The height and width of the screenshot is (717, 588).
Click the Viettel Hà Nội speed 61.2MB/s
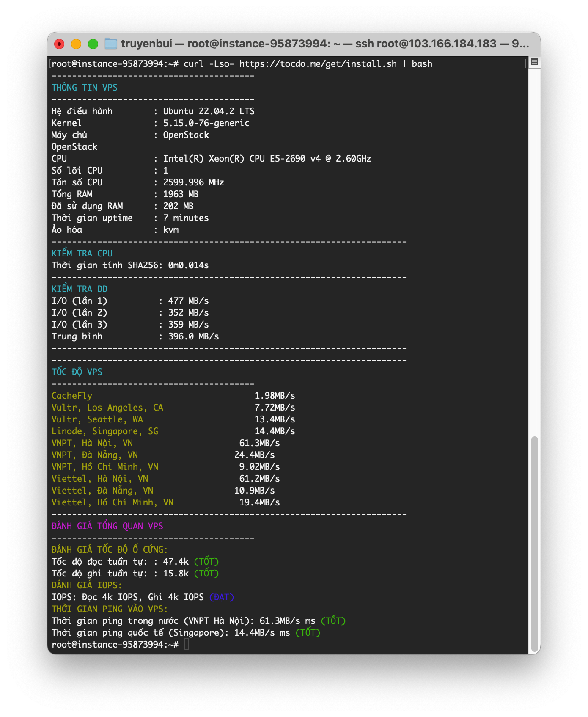click(x=260, y=479)
